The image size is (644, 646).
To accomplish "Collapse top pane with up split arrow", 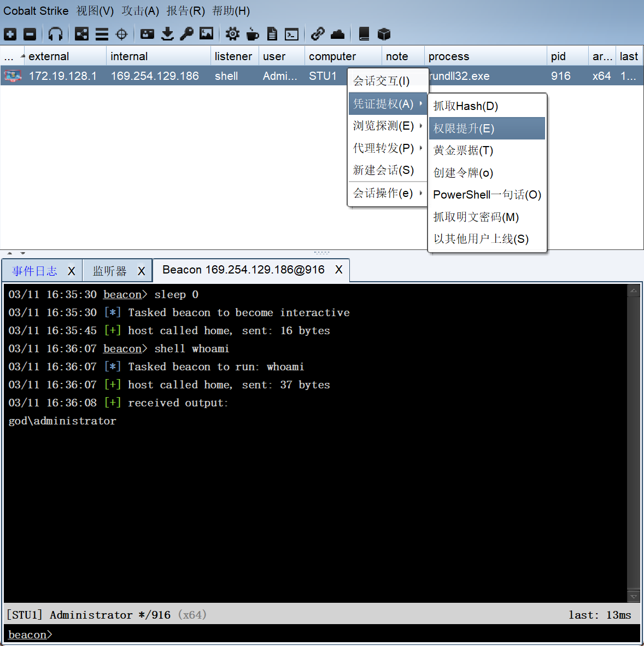I will point(9,253).
